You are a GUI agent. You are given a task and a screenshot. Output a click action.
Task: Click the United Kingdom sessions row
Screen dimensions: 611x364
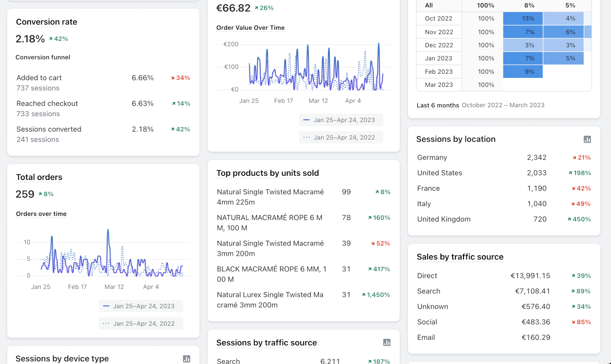point(504,219)
